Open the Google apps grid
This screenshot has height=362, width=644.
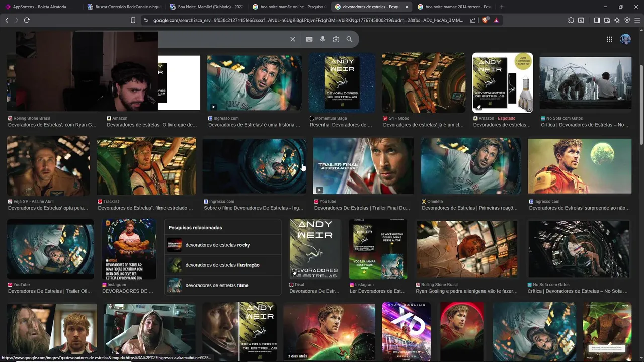click(609, 39)
